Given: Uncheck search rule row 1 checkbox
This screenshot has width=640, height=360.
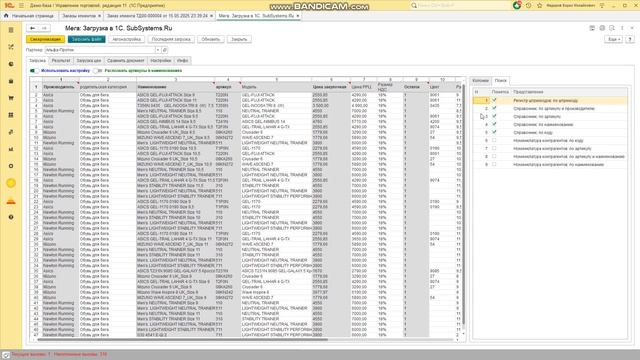Looking at the screenshot, I should point(494,100).
